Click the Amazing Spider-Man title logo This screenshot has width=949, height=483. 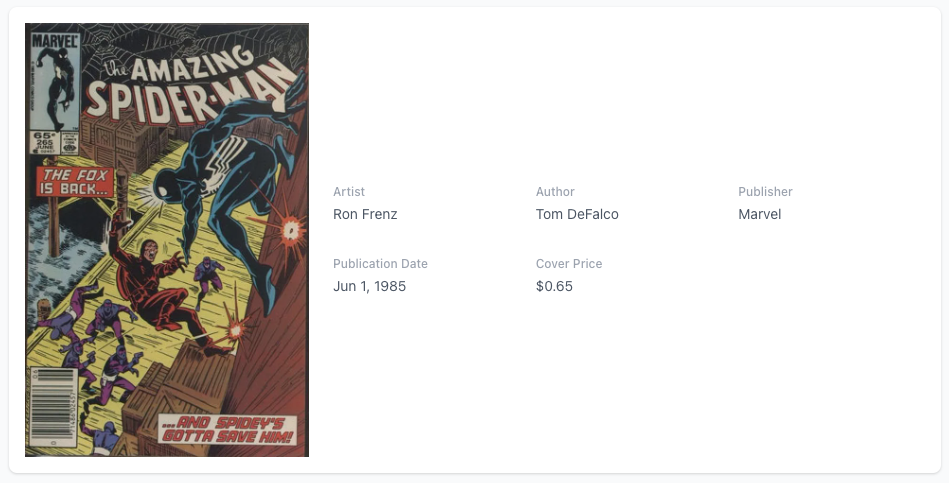point(190,84)
